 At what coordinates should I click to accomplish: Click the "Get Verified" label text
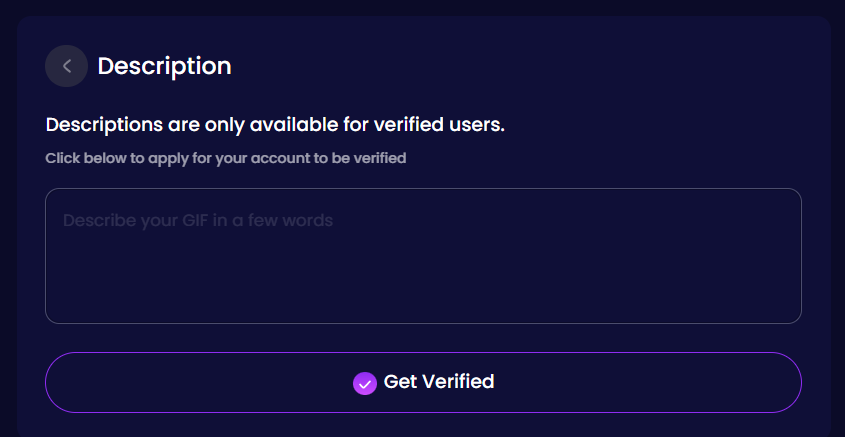click(439, 382)
